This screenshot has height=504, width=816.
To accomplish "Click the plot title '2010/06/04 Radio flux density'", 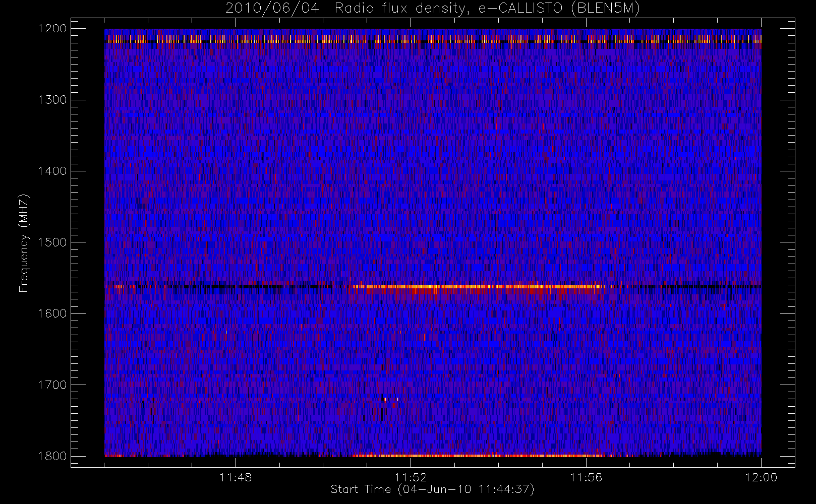I will point(432,9).
